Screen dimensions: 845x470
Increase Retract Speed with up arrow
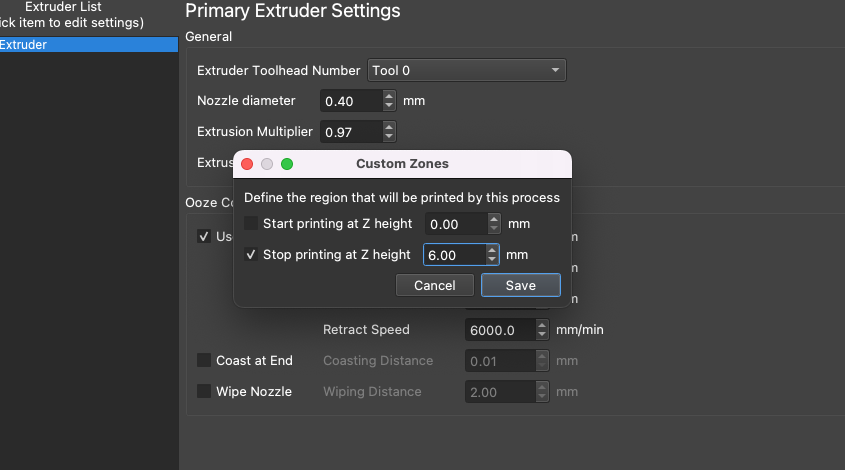coord(542,325)
